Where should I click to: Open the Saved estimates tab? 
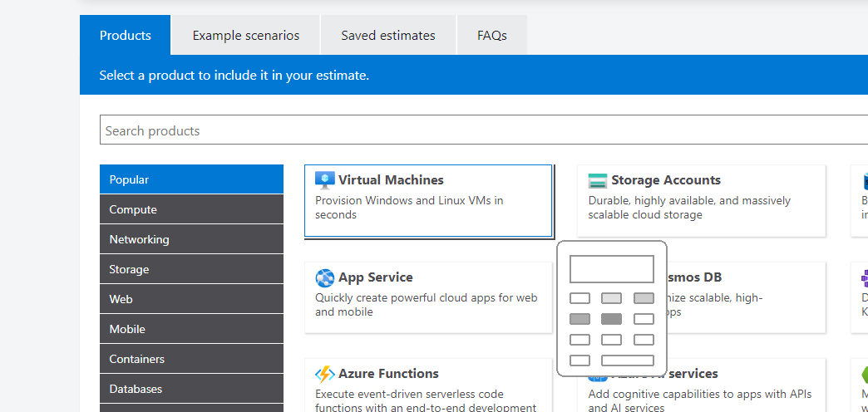pyautogui.click(x=388, y=36)
